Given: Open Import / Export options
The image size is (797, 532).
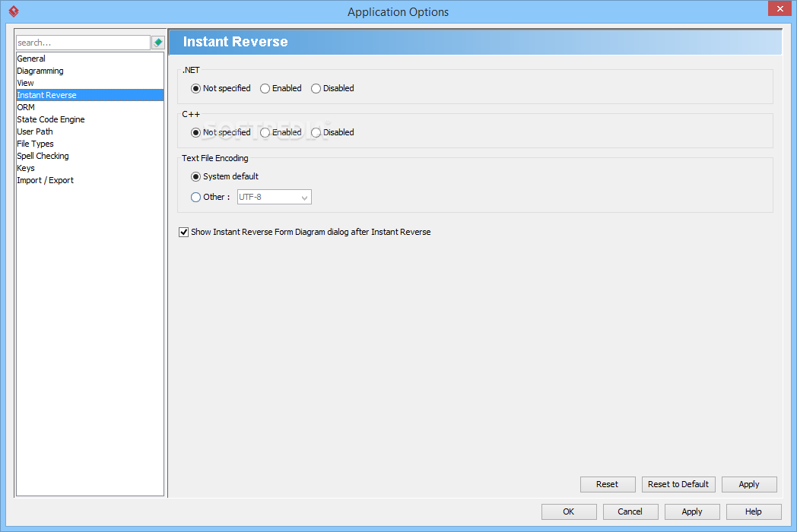Looking at the screenshot, I should click(90, 180).
